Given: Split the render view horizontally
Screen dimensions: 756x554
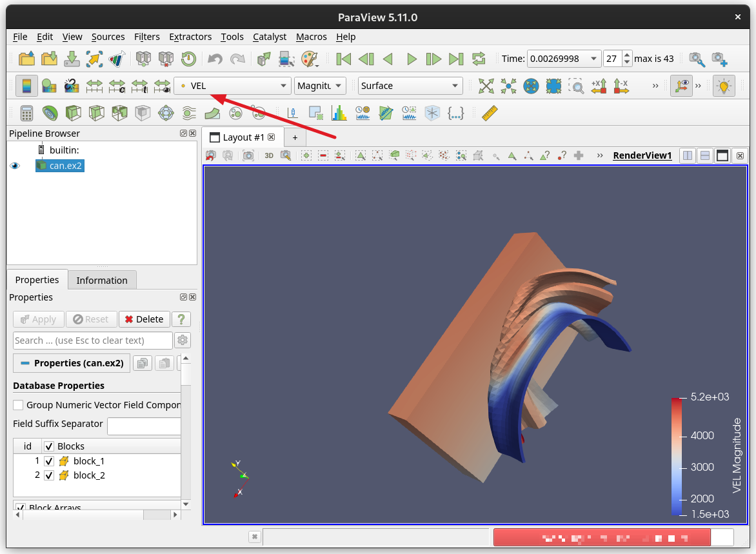Looking at the screenshot, I should coord(688,155).
